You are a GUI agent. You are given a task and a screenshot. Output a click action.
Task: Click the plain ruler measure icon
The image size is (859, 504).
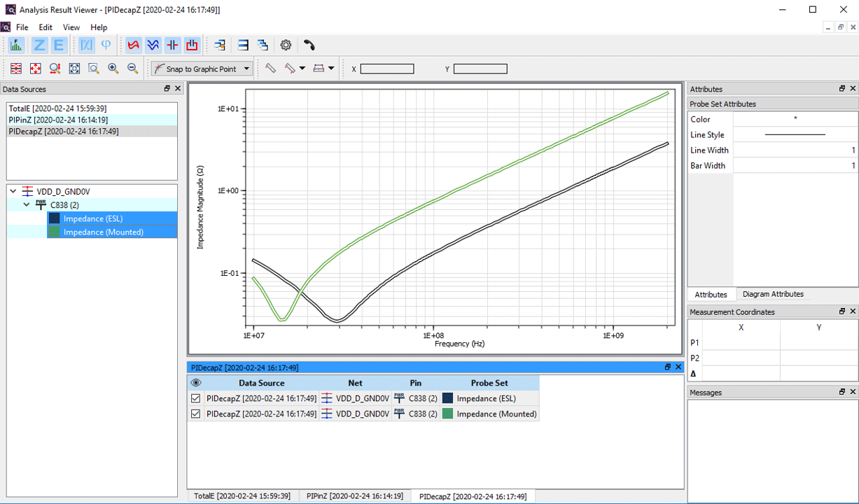[x=270, y=69]
